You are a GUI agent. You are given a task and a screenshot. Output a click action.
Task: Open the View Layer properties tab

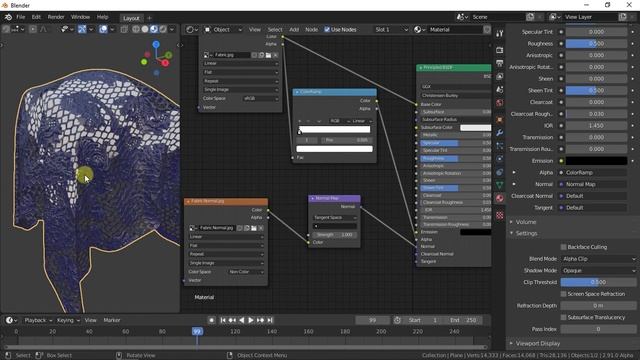pyautogui.click(x=500, y=76)
